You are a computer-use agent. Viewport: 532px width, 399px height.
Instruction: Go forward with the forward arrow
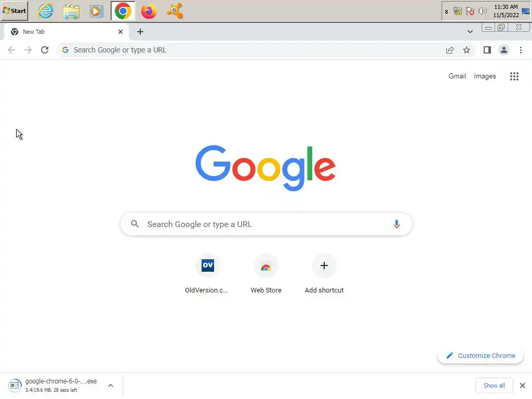pyautogui.click(x=28, y=50)
